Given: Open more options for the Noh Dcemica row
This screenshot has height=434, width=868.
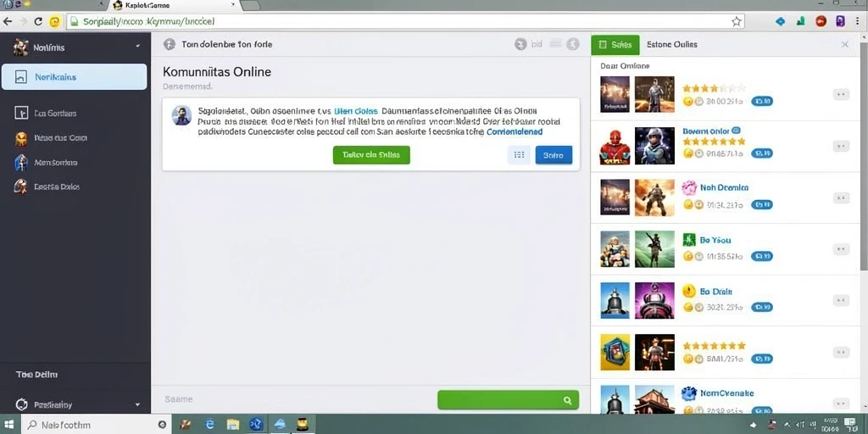Looking at the screenshot, I should pos(842,198).
